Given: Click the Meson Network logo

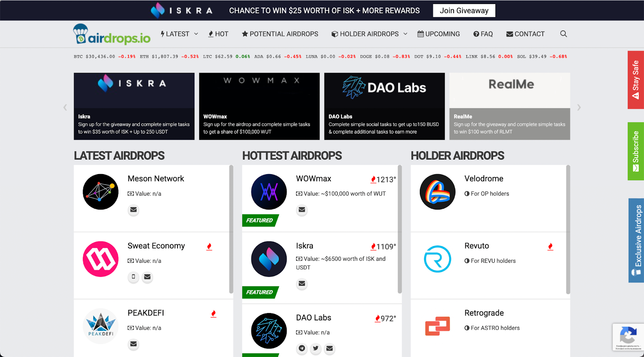Looking at the screenshot, I should [101, 192].
